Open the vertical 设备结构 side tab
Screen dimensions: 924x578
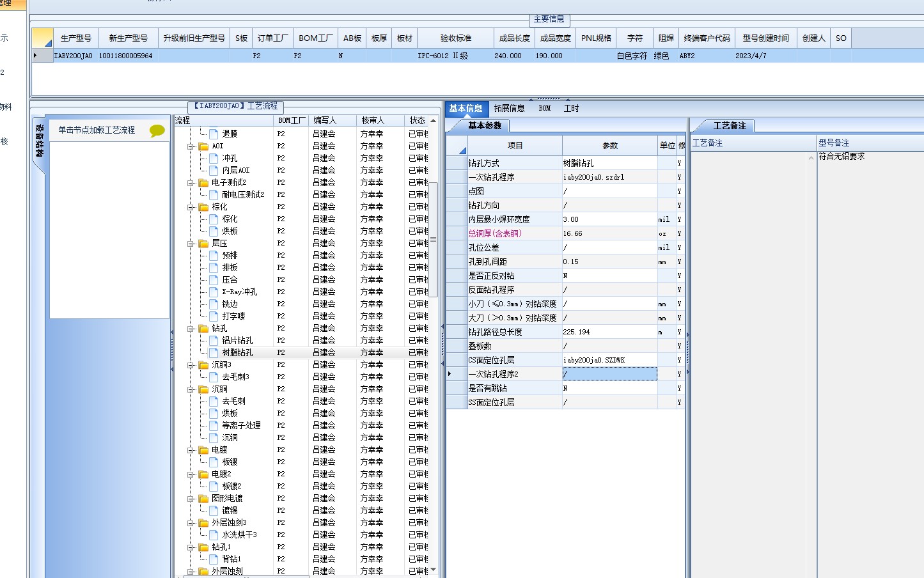tap(39, 141)
